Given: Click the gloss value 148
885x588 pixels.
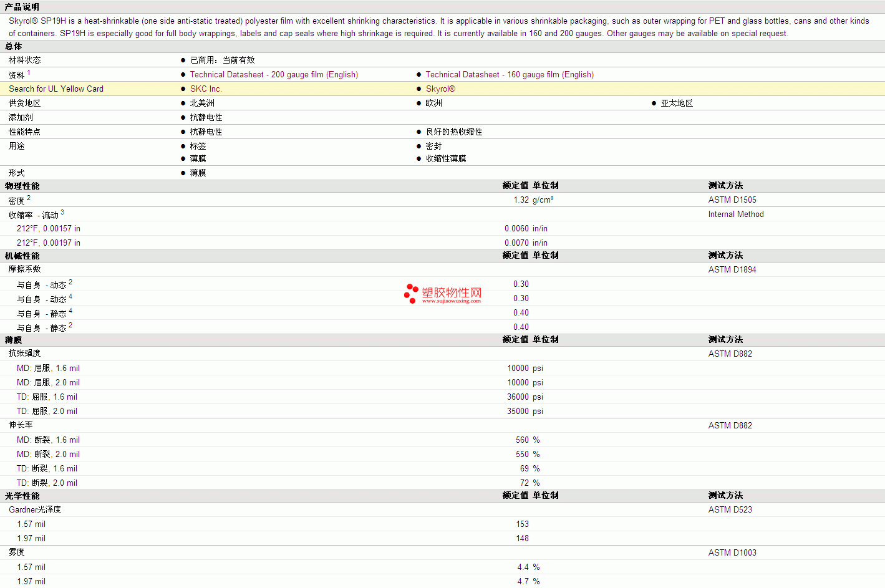Looking at the screenshot, I should [522, 539].
